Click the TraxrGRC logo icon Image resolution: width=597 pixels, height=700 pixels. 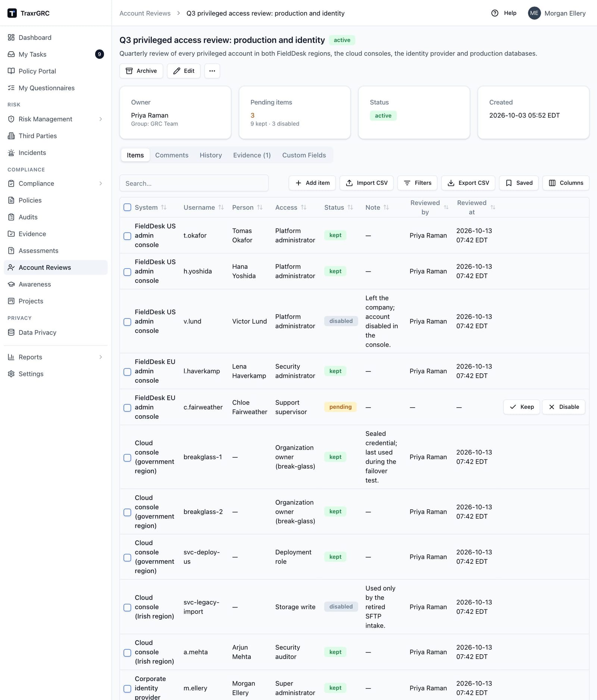(12, 13)
